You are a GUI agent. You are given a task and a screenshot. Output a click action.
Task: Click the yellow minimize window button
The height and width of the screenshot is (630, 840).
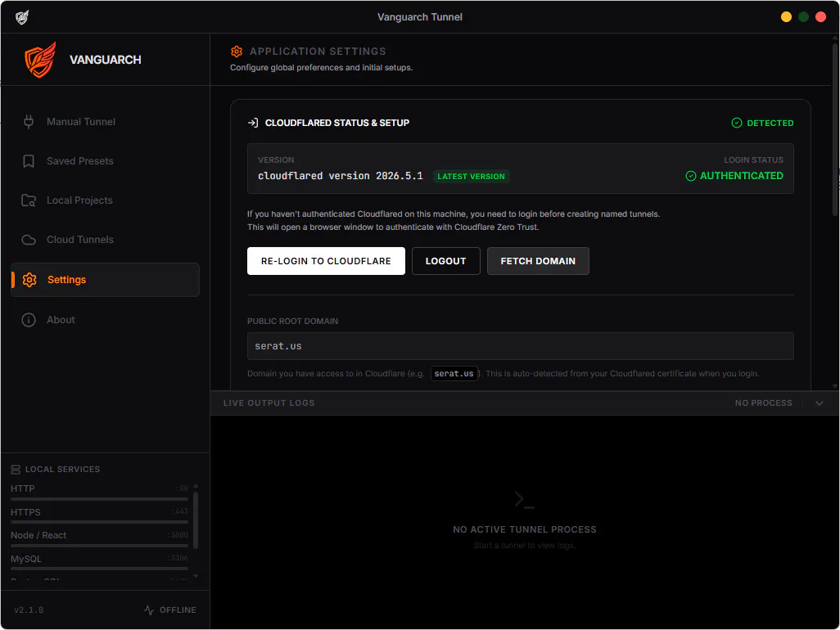coord(786,17)
